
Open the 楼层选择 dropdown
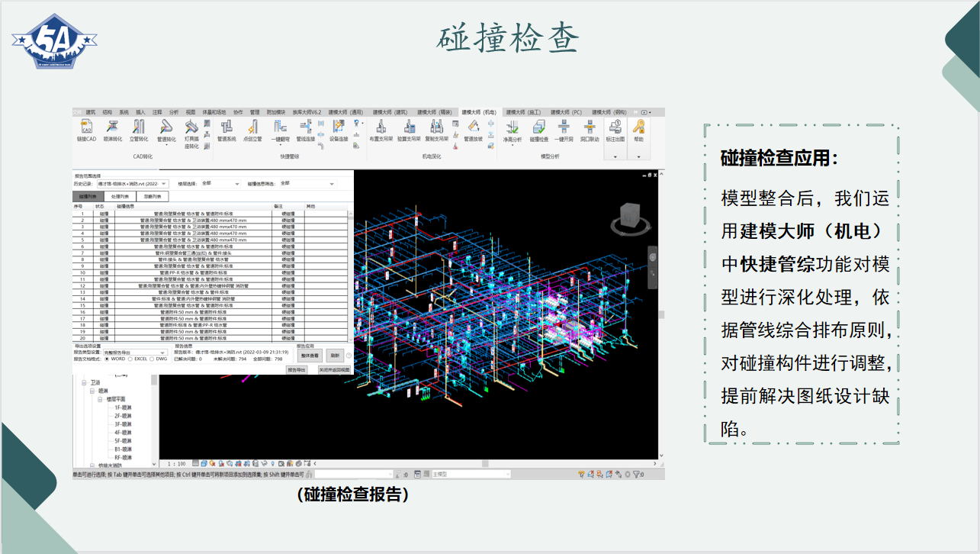pyautogui.click(x=220, y=183)
